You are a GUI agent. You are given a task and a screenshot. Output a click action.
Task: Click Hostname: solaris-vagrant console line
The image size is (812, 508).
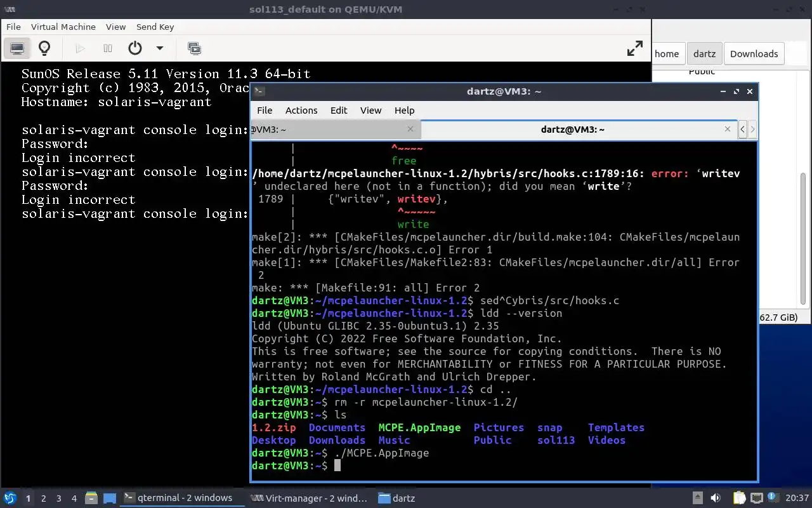coord(116,102)
